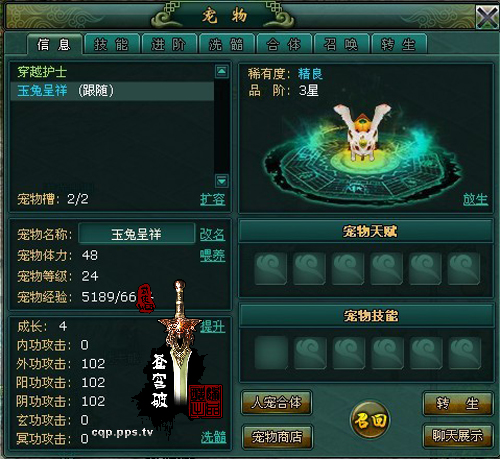Click the 宠物名称 name field
Viewport: 500px width, 459px height.
coord(137,234)
